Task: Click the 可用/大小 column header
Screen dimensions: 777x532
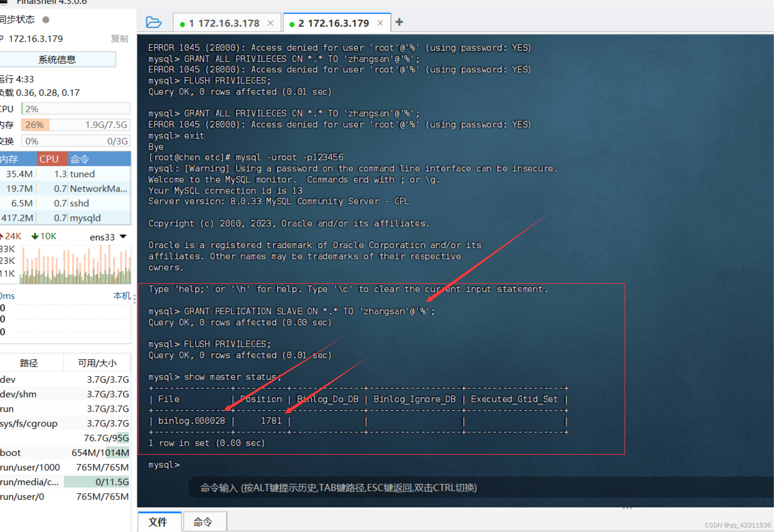Action: pos(97,363)
